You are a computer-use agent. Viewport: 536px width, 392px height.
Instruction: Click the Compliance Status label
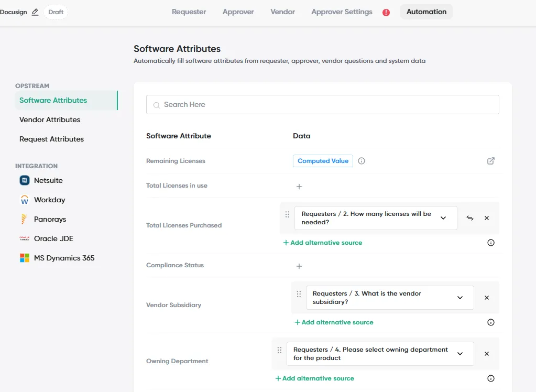tap(175, 265)
